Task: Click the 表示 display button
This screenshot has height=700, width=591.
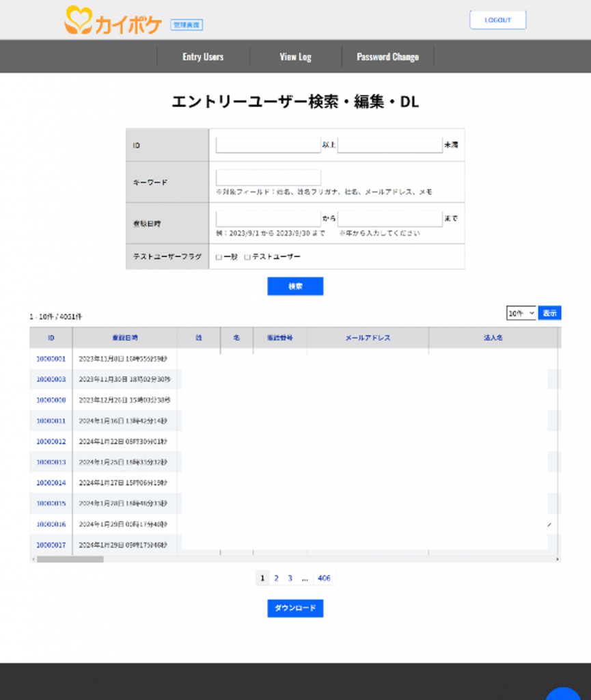Action: [x=549, y=313]
